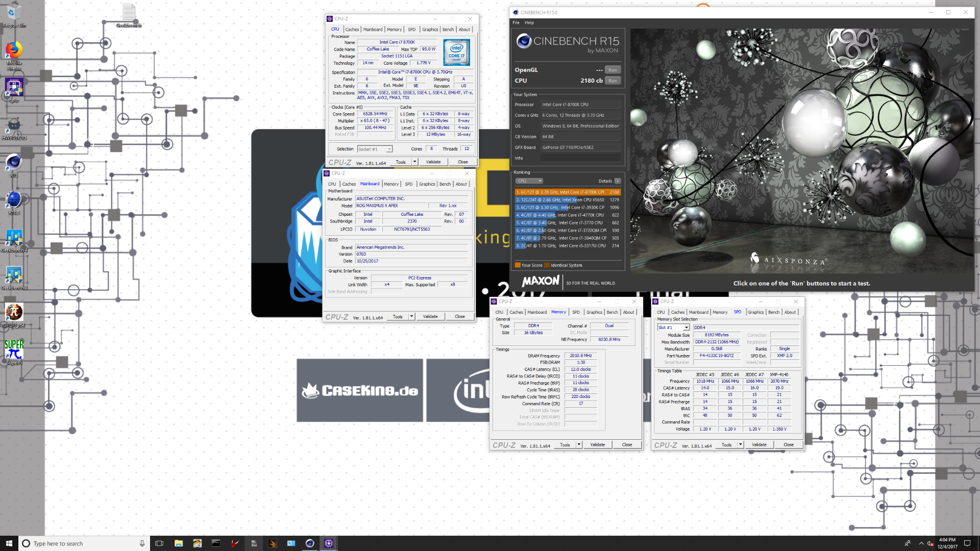The height and width of the screenshot is (551, 980).
Task: Select the i7-8700K ranking row scoring 2180
Action: [x=568, y=192]
